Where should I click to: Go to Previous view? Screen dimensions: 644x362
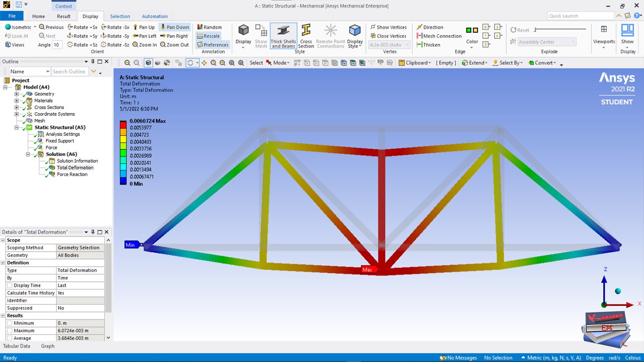pos(51,27)
